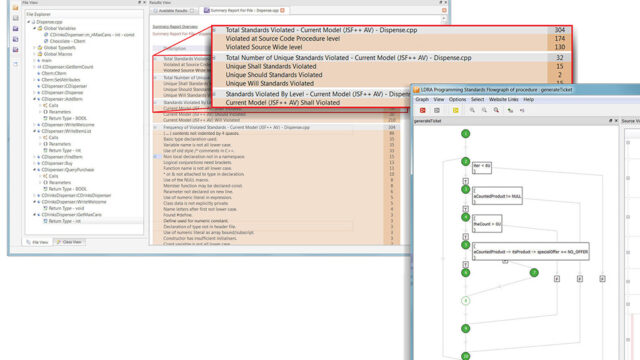The width and height of the screenshot is (640, 360).
Task: Select CDrinksDispenser::GetMaxCans in the tree
Action: click(x=71, y=215)
